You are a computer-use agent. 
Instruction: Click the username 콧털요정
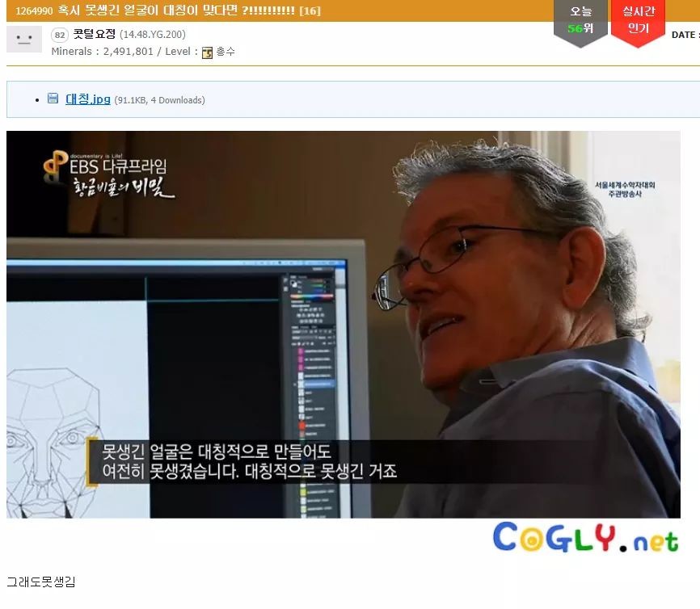point(94,34)
